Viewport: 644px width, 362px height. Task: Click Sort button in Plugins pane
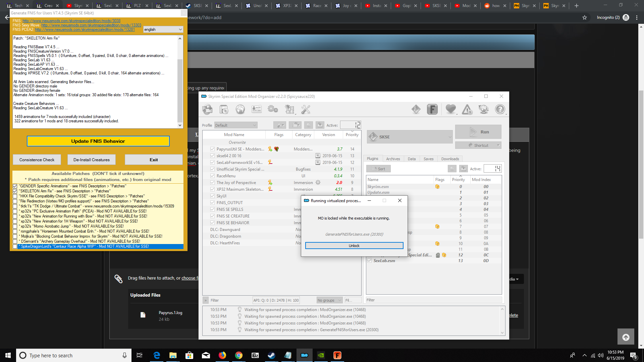(378, 169)
